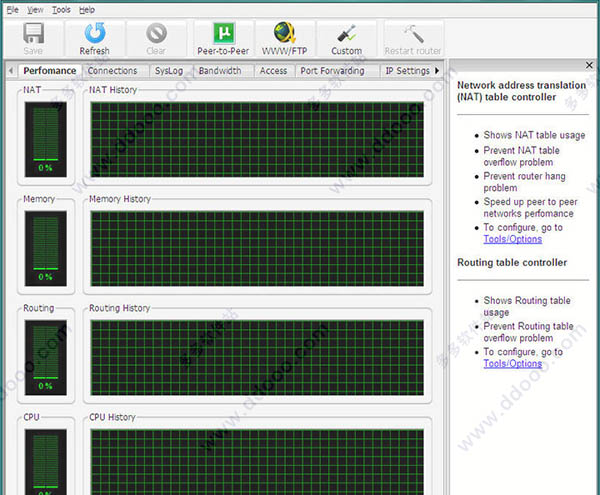Open the Help menu
Image resolution: width=600 pixels, height=495 pixels.
point(87,10)
